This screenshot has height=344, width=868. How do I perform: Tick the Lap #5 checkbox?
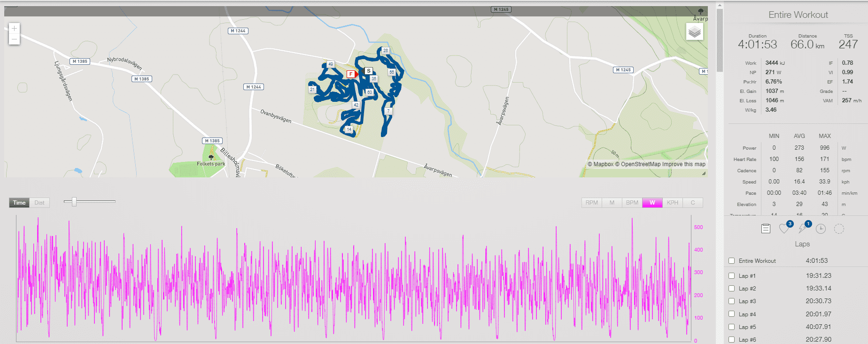pos(731,327)
